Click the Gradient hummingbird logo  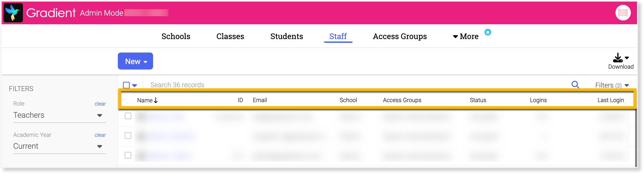pos(13,13)
